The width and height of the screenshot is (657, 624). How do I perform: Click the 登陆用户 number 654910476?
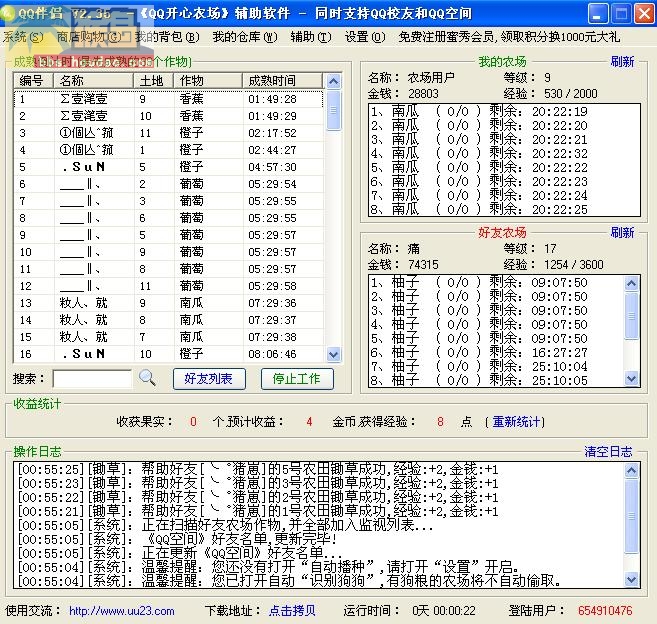605,611
